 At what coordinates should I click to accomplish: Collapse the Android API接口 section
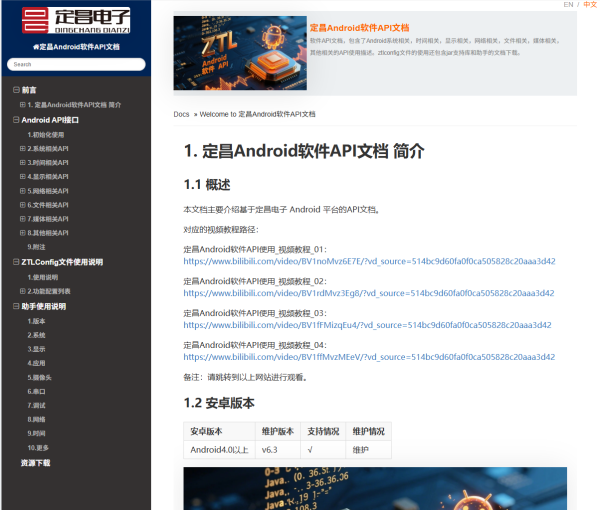(16, 120)
